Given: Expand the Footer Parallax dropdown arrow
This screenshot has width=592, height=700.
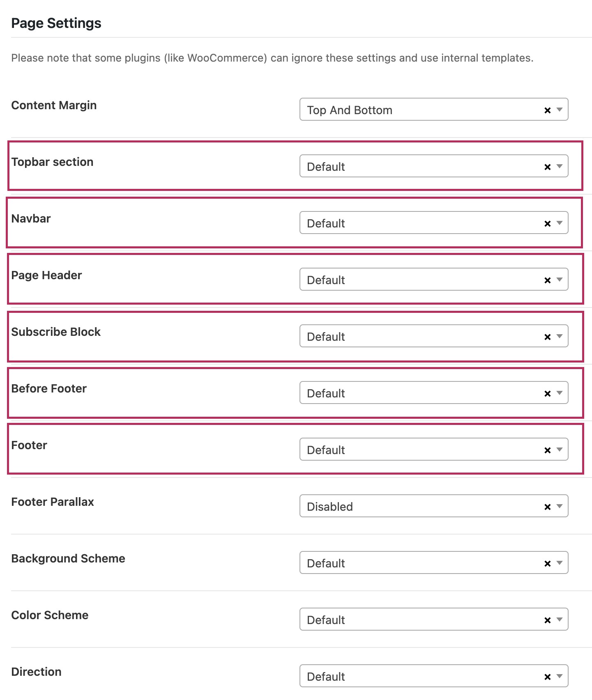Looking at the screenshot, I should click(560, 506).
